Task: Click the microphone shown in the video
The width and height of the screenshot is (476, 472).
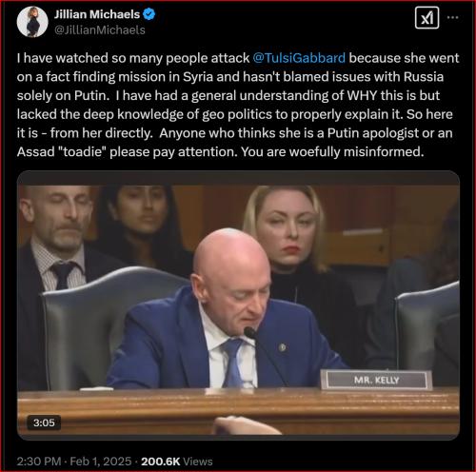Action: tap(265, 356)
